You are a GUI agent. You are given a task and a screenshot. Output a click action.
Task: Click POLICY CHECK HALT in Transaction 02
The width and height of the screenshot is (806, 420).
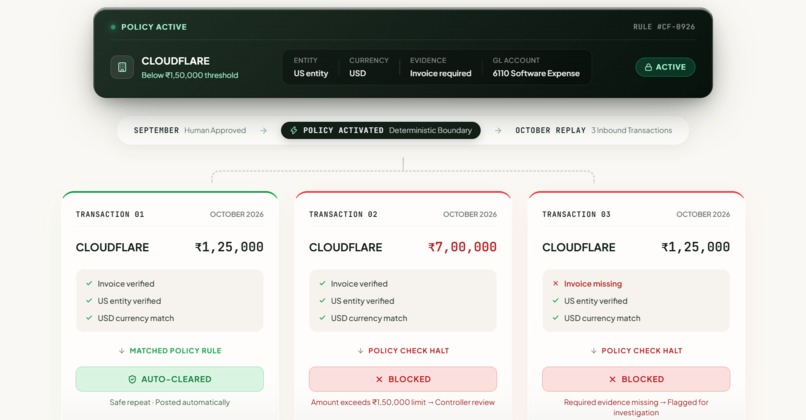(409, 351)
